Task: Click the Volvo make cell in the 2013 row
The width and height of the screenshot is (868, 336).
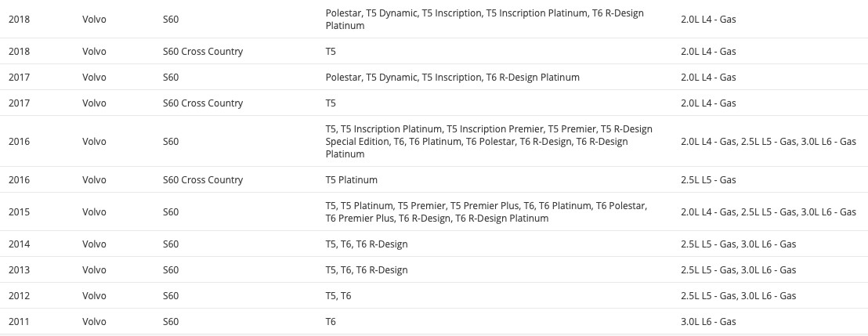Action: pyautogui.click(x=94, y=270)
